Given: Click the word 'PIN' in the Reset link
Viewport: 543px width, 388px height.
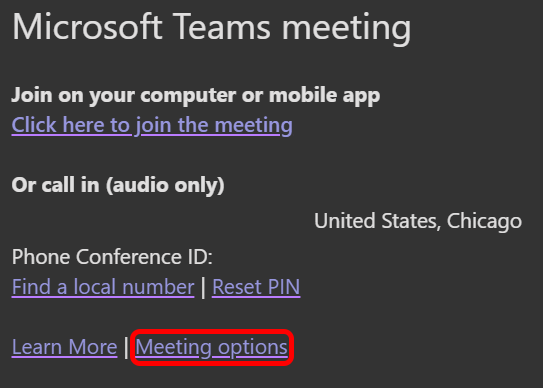Looking at the screenshot, I should tap(284, 287).
